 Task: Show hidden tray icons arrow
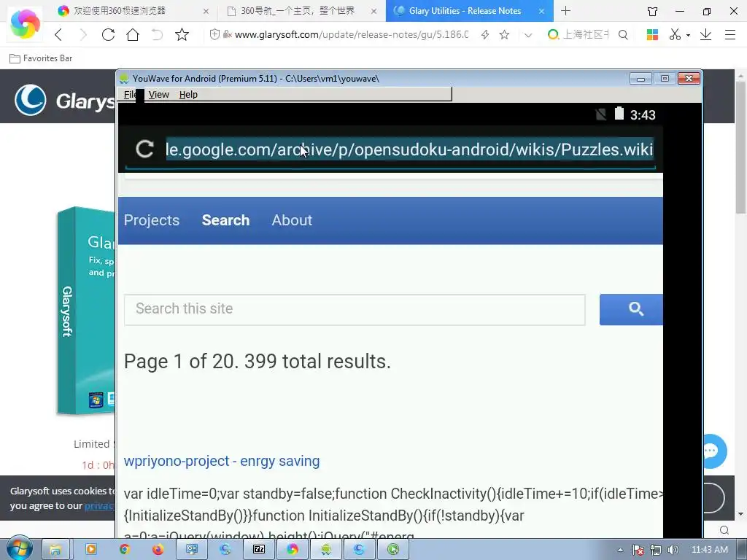point(620,550)
